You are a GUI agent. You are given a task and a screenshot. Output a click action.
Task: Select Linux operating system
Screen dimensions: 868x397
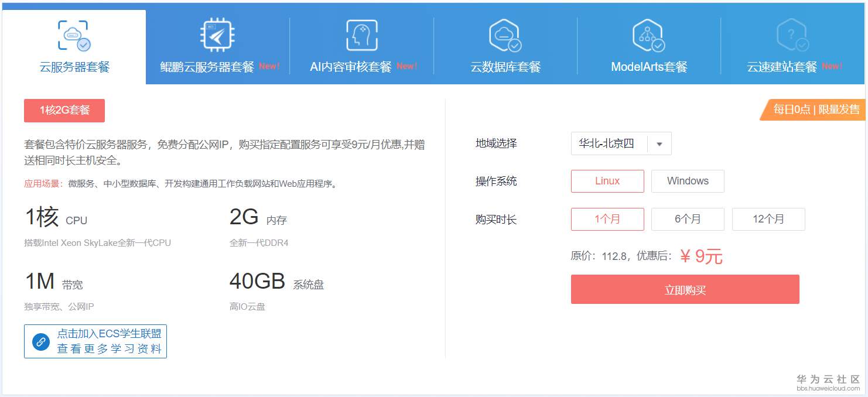(607, 181)
